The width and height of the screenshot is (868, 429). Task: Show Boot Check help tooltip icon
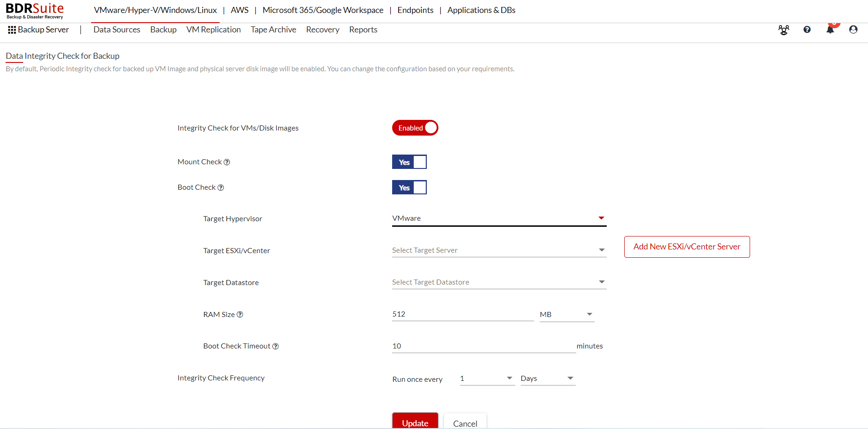coord(221,187)
